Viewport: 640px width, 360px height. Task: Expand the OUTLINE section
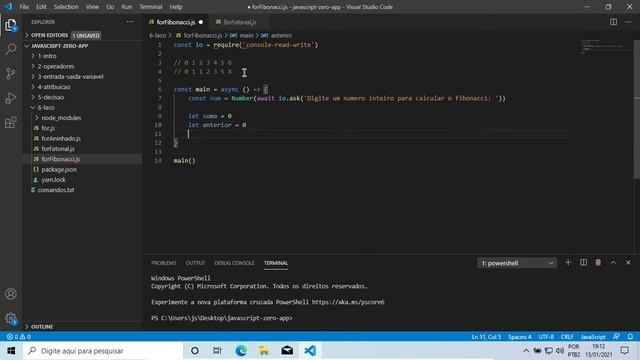[82, 327]
